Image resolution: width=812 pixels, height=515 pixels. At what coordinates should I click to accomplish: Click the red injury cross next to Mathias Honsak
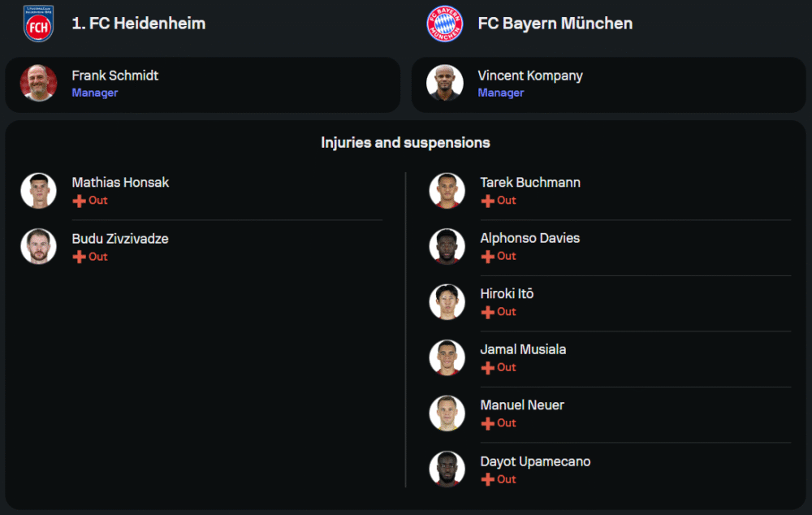coord(79,201)
